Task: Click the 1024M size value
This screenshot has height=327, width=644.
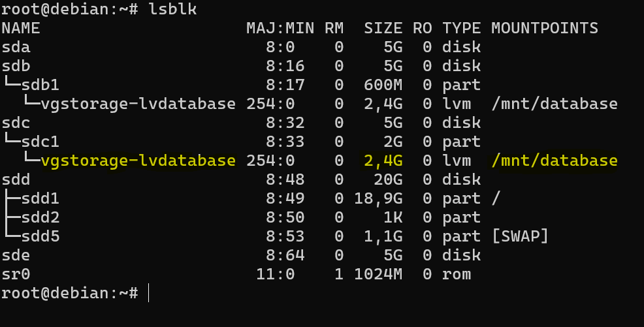Action: click(378, 274)
